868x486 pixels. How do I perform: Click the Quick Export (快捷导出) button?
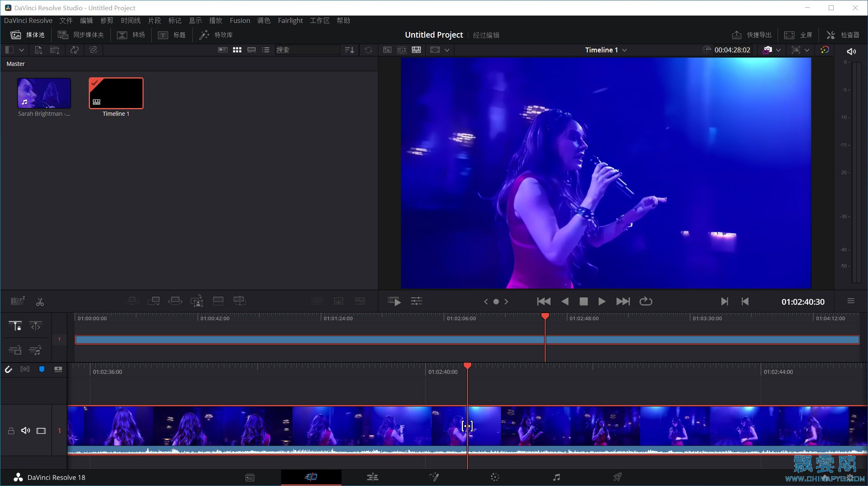(x=751, y=35)
